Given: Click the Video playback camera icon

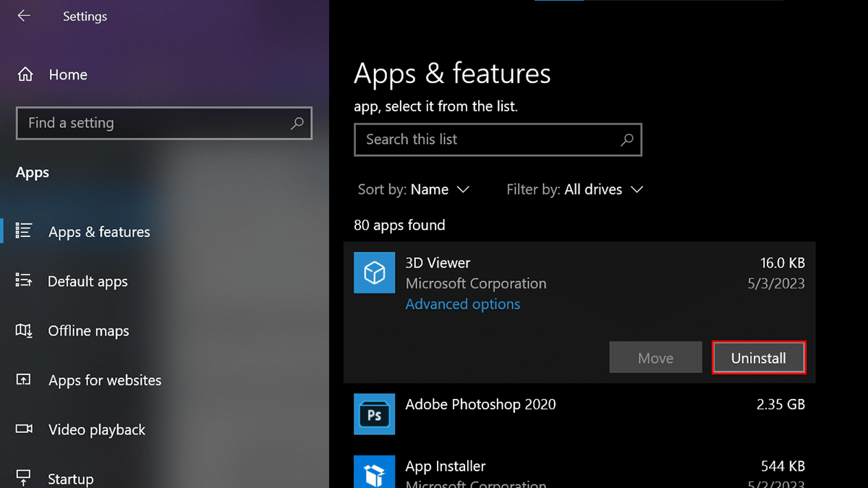Looking at the screenshot, I should (x=24, y=429).
